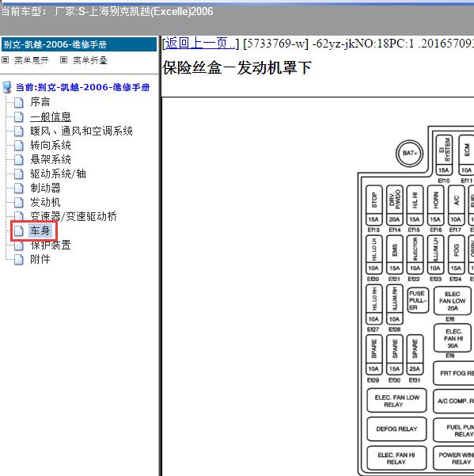Click the INJECTOR 15A fuse Ef22
This screenshot has height=476, width=474.
coord(415,255)
